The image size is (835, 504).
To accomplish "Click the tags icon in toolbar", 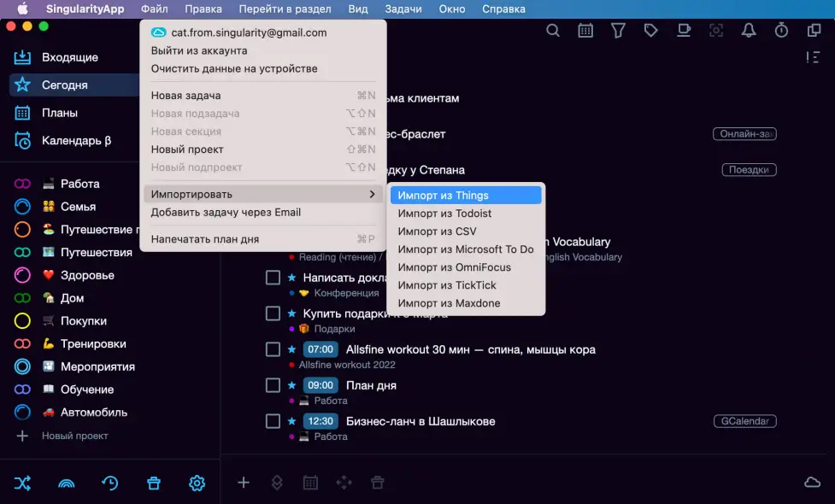I will tap(650, 31).
